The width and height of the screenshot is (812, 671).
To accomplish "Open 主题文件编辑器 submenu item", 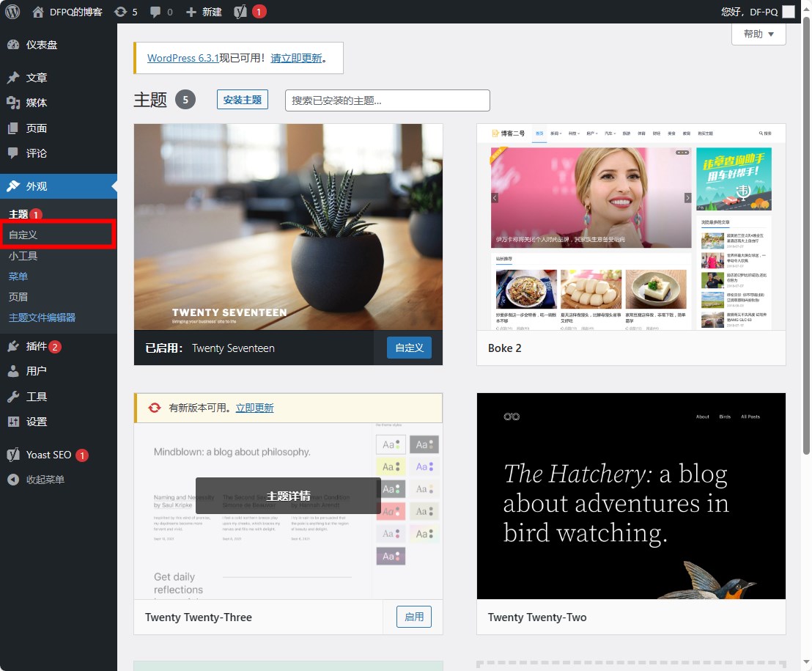I will coord(42,318).
